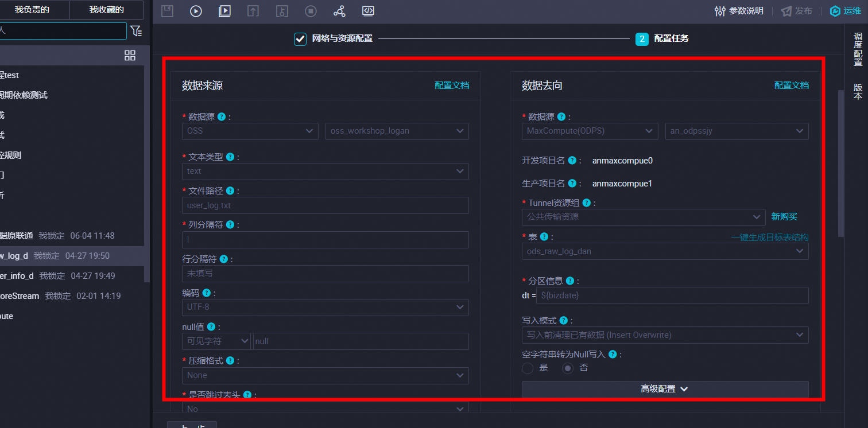Open 配置文档 link for 数据来源
Viewport: 868px width, 428px height.
[x=452, y=85]
